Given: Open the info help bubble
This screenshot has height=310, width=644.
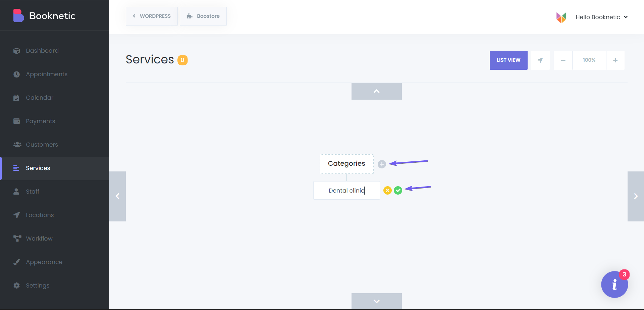Looking at the screenshot, I should (614, 285).
